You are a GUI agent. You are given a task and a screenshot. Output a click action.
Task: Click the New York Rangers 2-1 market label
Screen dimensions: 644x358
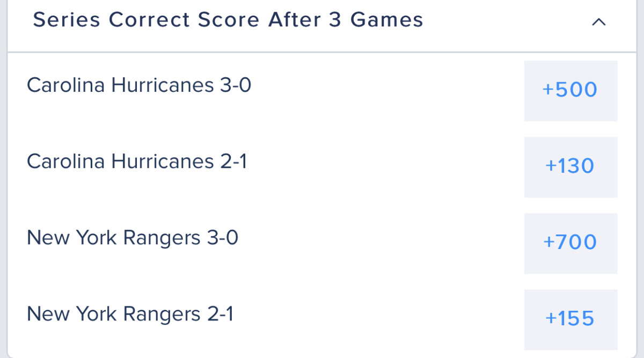pos(129,313)
